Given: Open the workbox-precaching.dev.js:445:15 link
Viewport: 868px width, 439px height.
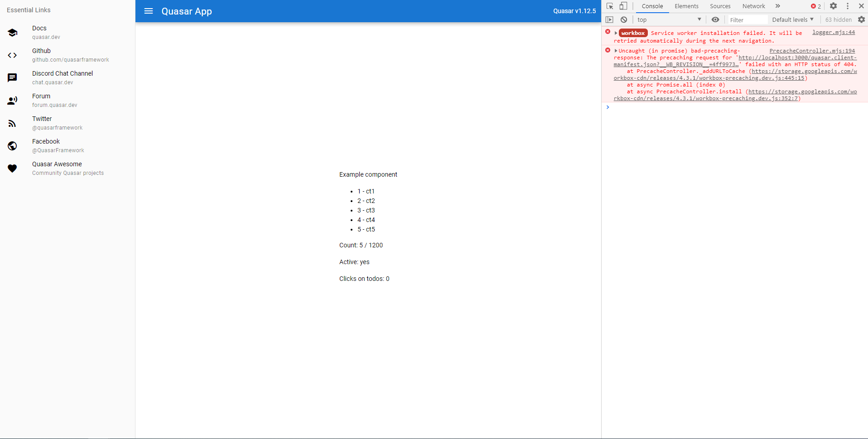Looking at the screenshot, I should tap(735, 75).
